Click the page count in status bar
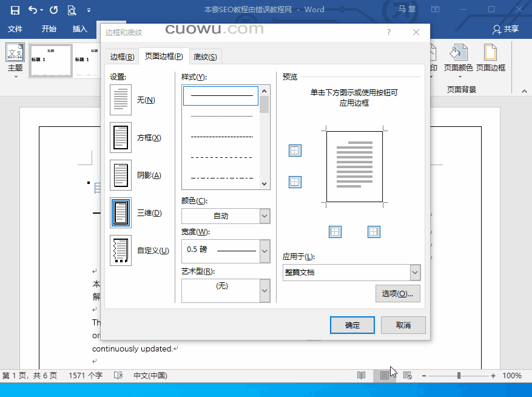The image size is (532, 397). click(x=30, y=376)
